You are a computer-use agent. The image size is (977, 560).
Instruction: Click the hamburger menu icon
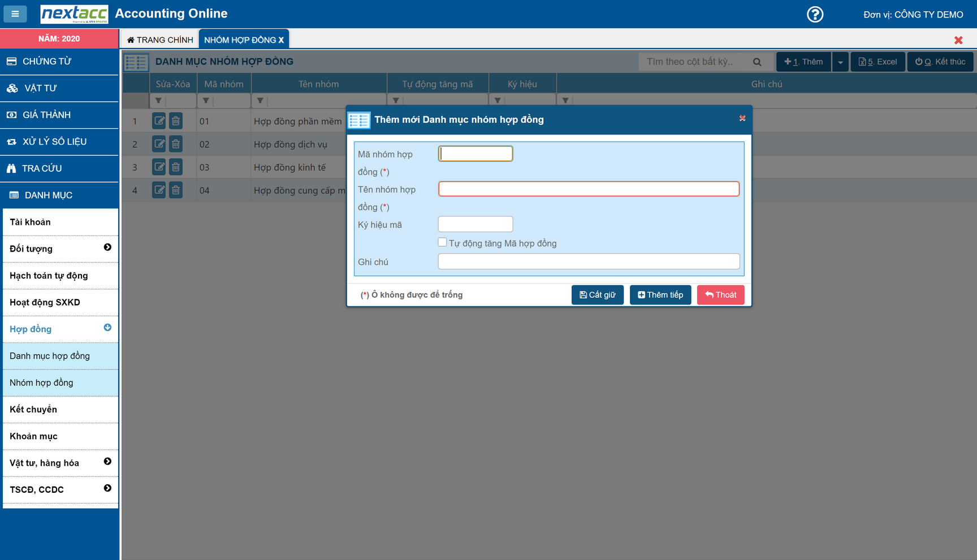(x=15, y=14)
